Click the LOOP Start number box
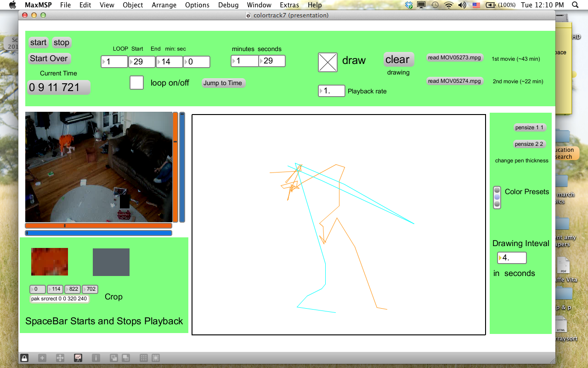This screenshot has height=368, width=588. click(141, 62)
